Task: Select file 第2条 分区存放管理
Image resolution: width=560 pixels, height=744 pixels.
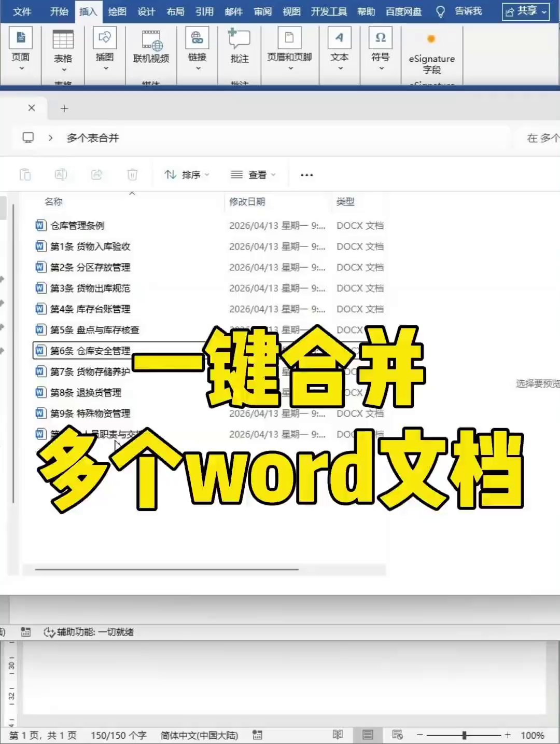Action: [90, 267]
